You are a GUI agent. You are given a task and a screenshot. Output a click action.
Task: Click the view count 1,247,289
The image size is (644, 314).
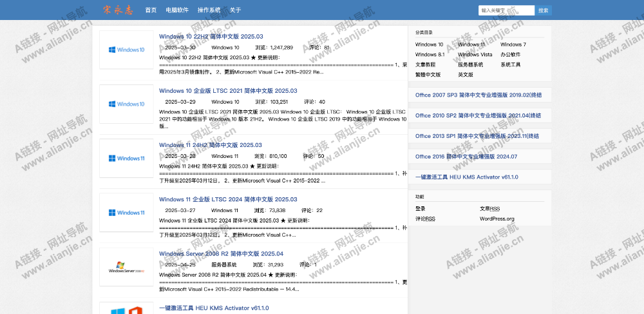point(281,48)
